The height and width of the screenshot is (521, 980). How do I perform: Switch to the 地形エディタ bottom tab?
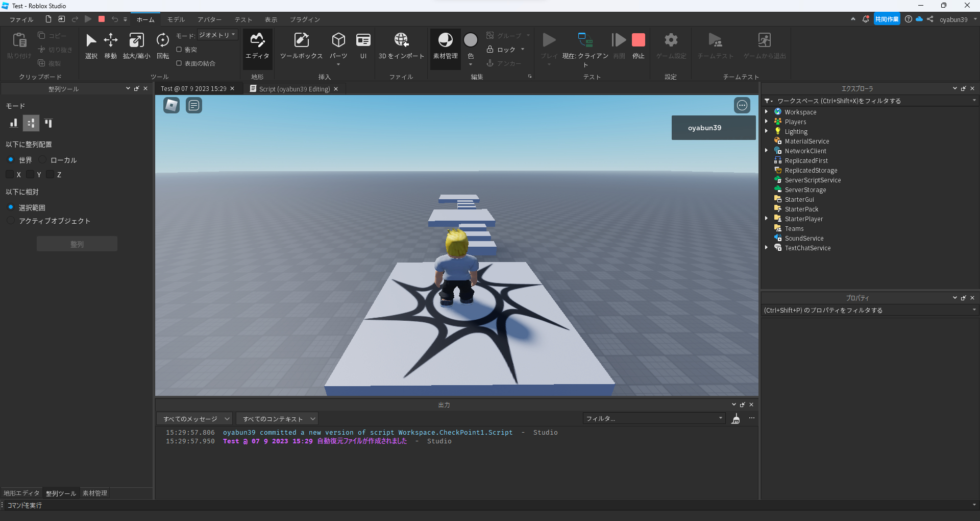point(21,493)
